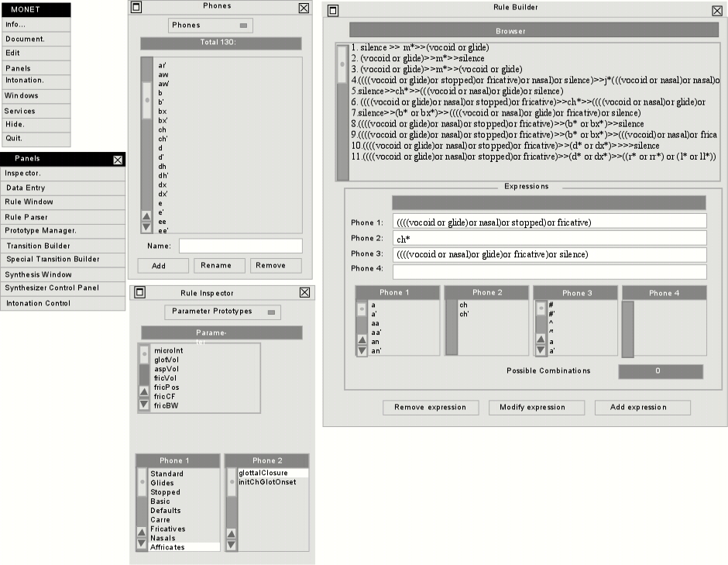
Task: Click the down arrow in Rule Builder's Phone 3 list
Action: [541, 350]
